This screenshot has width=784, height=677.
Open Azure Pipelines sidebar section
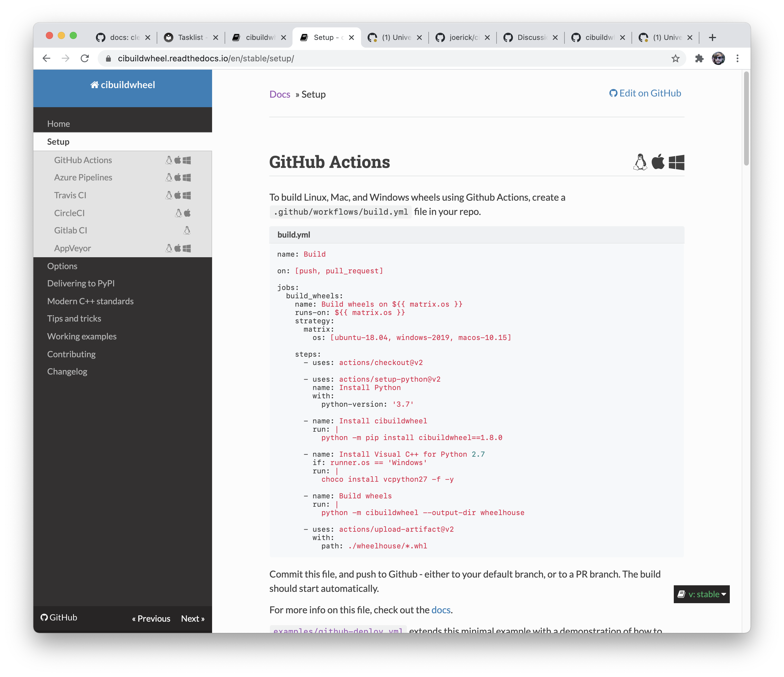[83, 177]
